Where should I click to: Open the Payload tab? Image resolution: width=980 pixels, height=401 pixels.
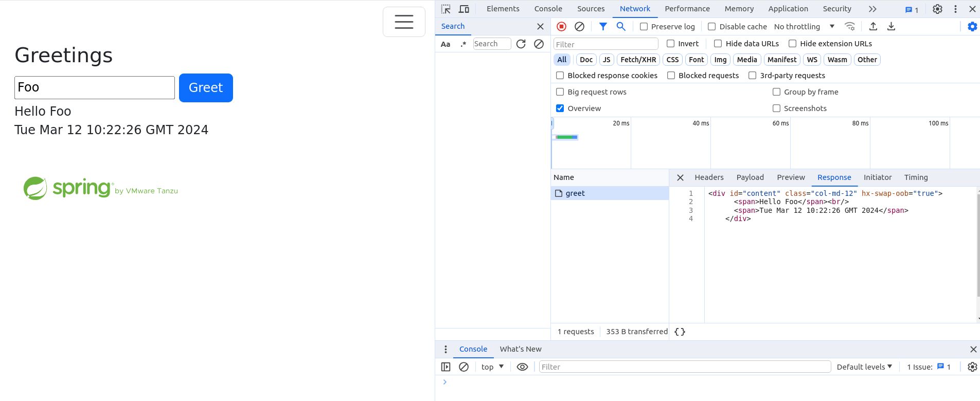[750, 177]
